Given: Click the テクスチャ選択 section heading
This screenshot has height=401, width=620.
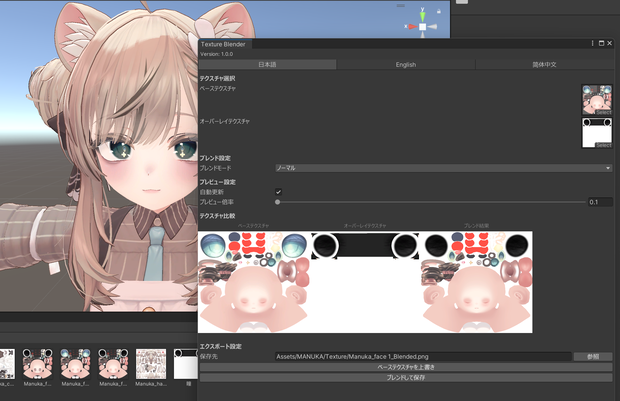Looking at the screenshot, I should [x=217, y=78].
